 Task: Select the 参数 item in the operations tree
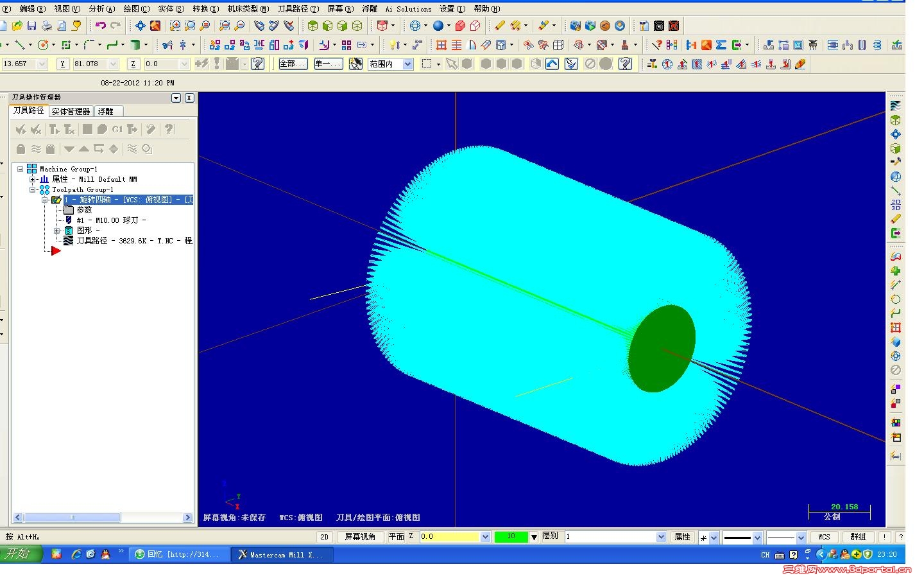[84, 210]
